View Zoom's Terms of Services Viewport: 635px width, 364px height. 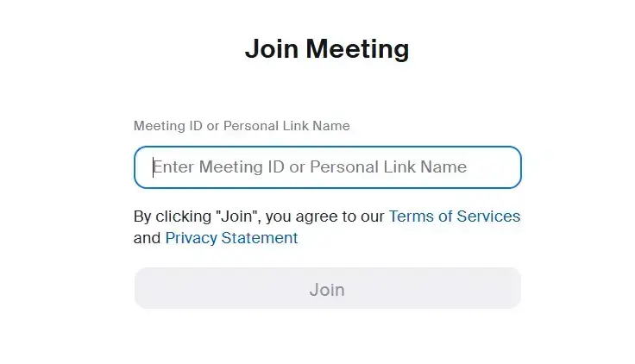454,216
